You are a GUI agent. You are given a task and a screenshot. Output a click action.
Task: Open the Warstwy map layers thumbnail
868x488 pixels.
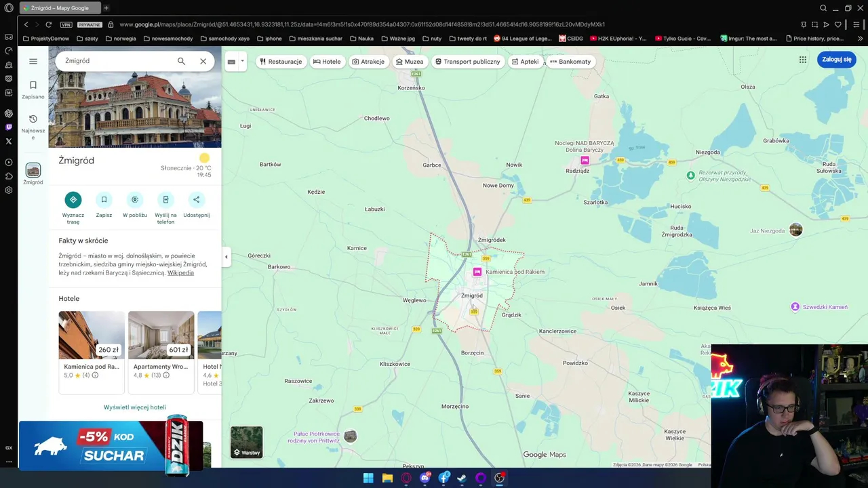pyautogui.click(x=246, y=442)
